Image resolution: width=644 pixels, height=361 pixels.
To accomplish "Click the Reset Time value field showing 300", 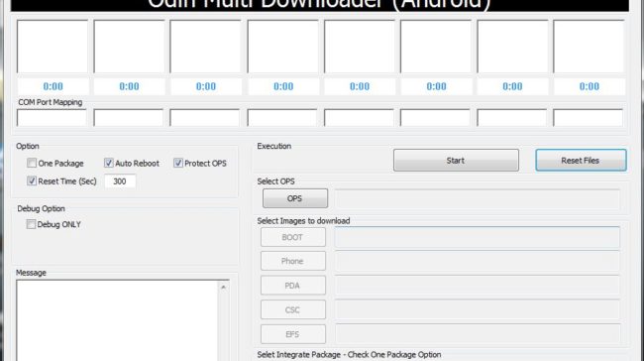I will tap(120, 181).
